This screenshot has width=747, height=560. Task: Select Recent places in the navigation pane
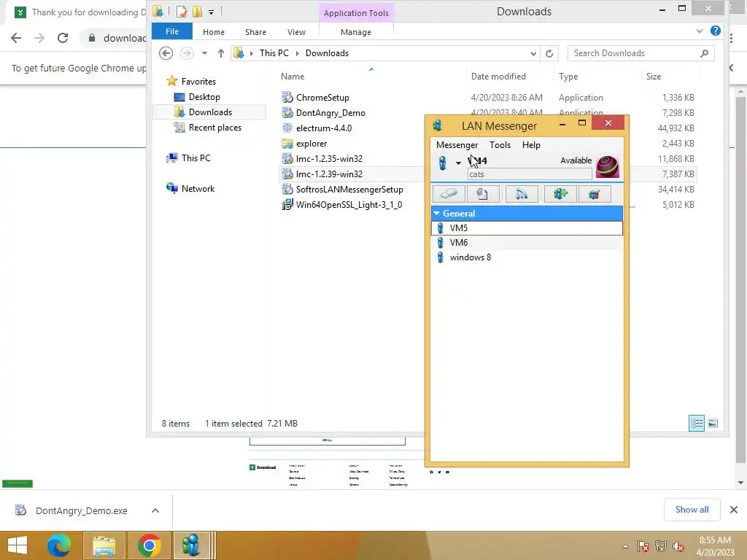(x=215, y=127)
